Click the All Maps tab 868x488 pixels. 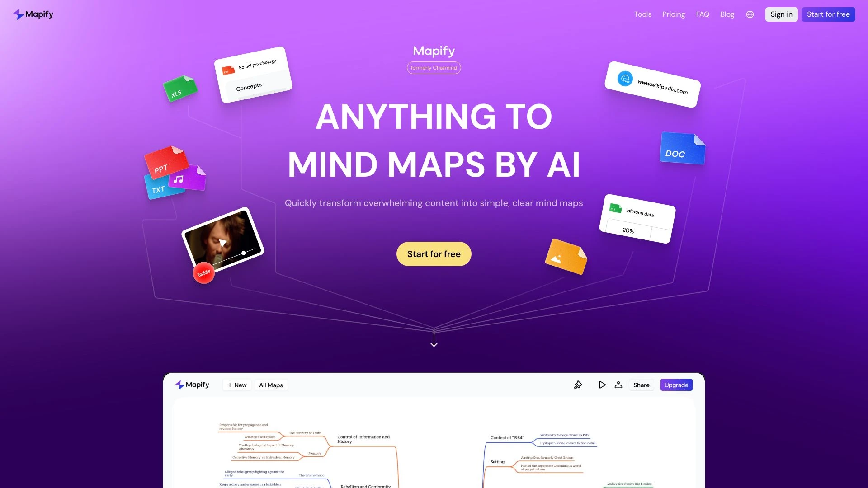coord(271,385)
